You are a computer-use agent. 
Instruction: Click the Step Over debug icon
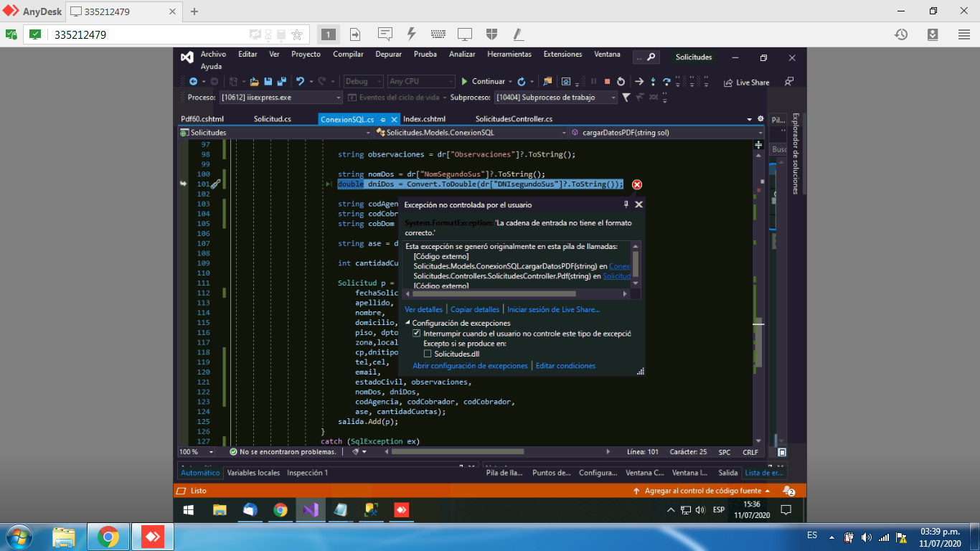[666, 82]
